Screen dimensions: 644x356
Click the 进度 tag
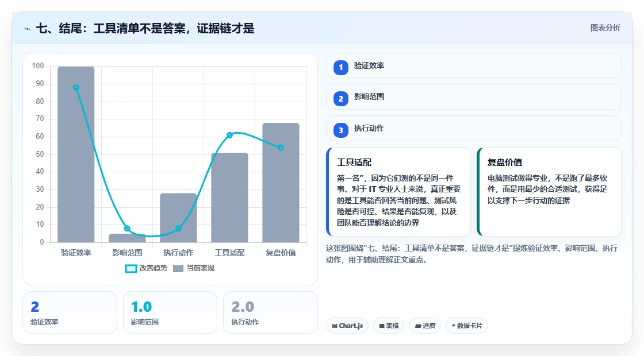pos(425,326)
